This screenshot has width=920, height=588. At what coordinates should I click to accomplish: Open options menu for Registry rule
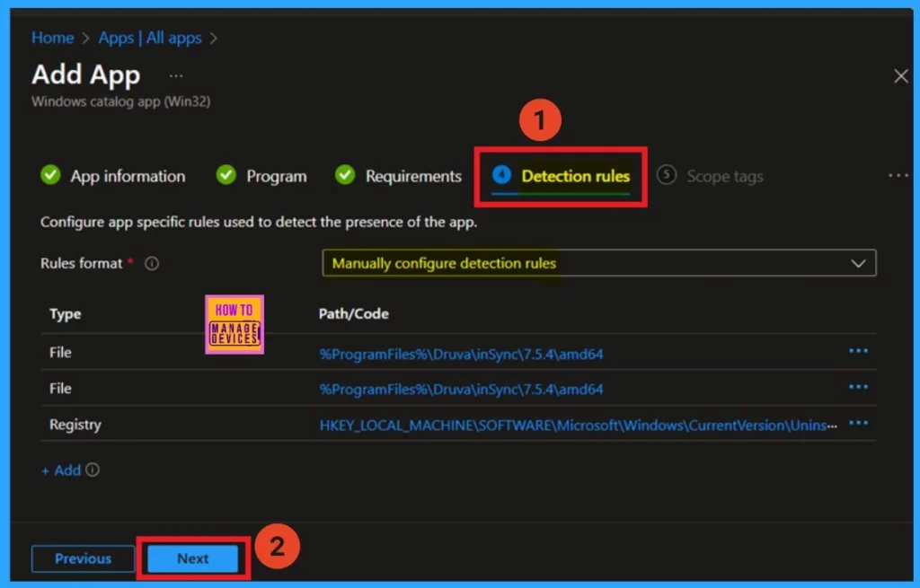[x=858, y=423]
